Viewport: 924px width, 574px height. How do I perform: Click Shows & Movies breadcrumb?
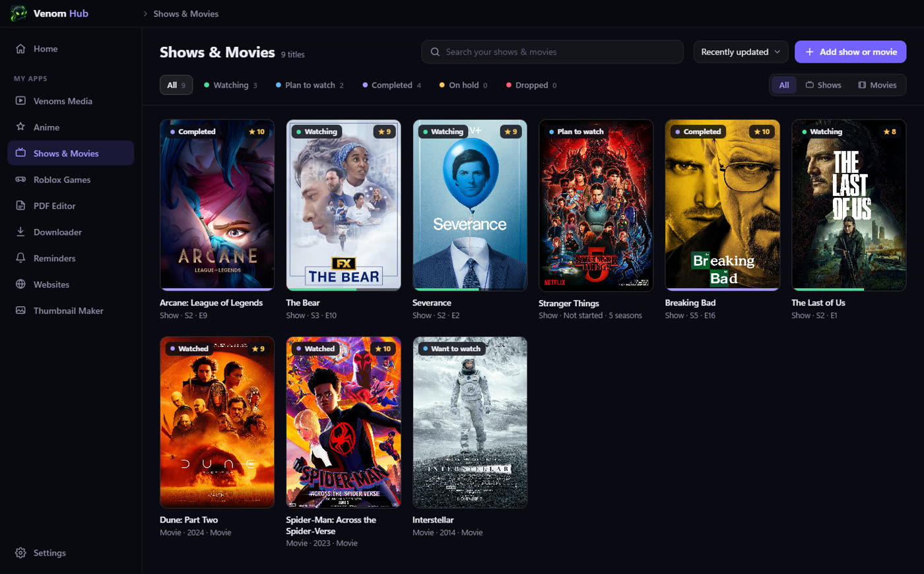tap(185, 14)
